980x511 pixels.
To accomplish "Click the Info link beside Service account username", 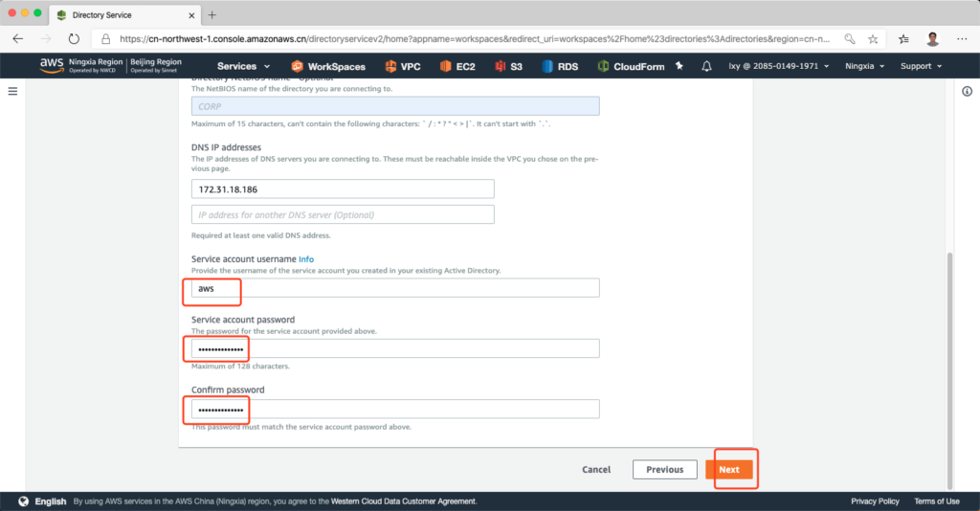I will (306, 259).
